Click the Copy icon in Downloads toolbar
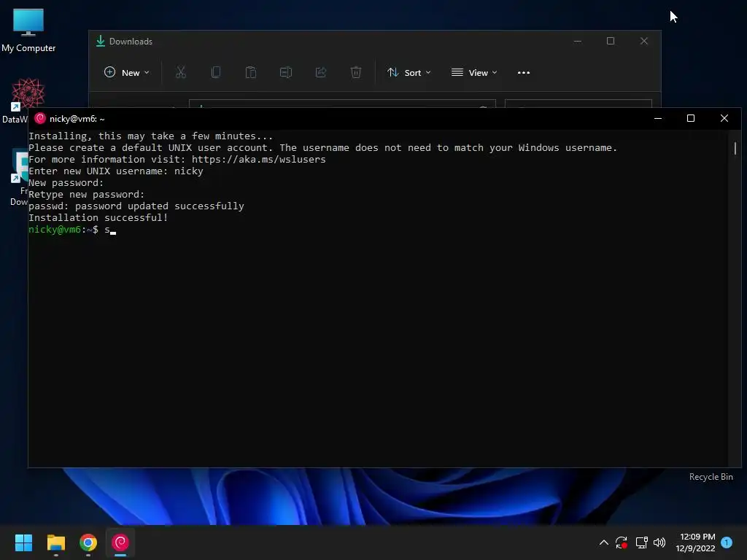Screen dimensions: 747x560 [216, 72]
